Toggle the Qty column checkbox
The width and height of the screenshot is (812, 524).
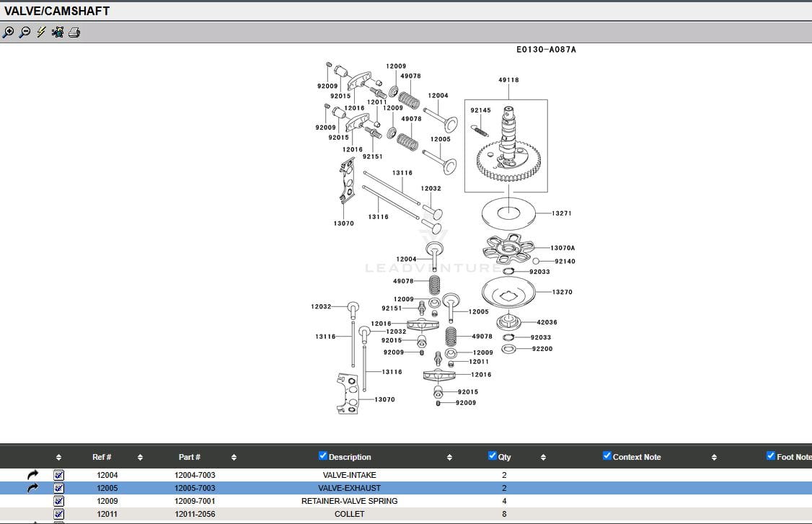pyautogui.click(x=493, y=456)
